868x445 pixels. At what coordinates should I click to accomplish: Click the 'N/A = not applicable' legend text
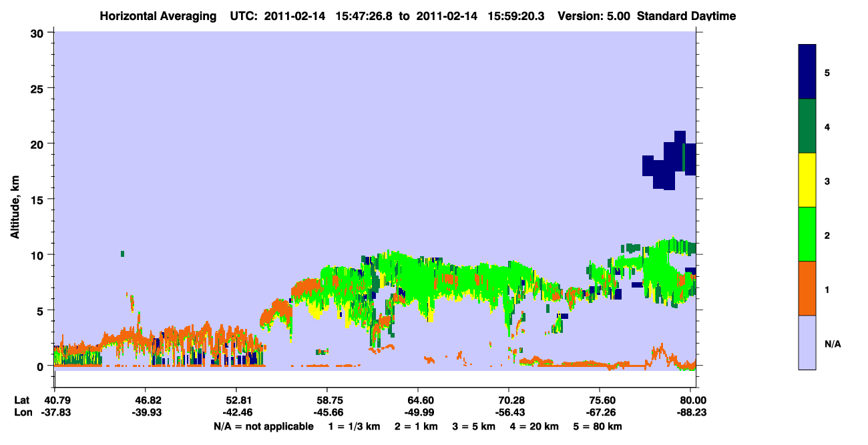coord(263,426)
